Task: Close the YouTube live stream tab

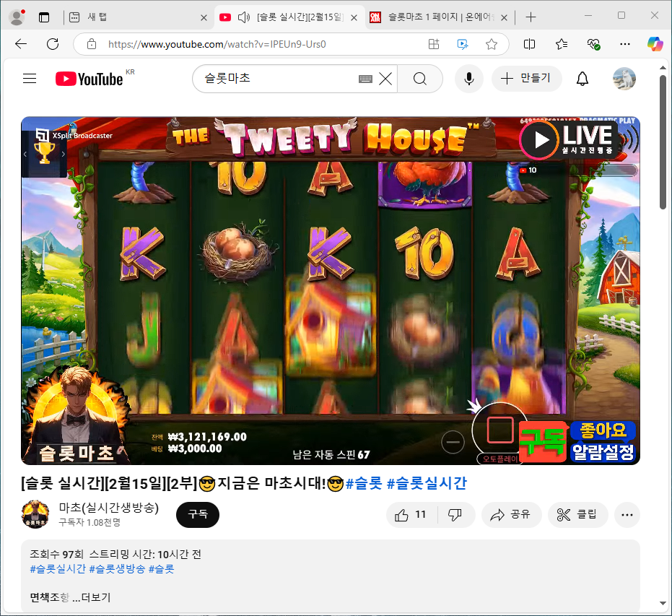Action: [x=354, y=17]
